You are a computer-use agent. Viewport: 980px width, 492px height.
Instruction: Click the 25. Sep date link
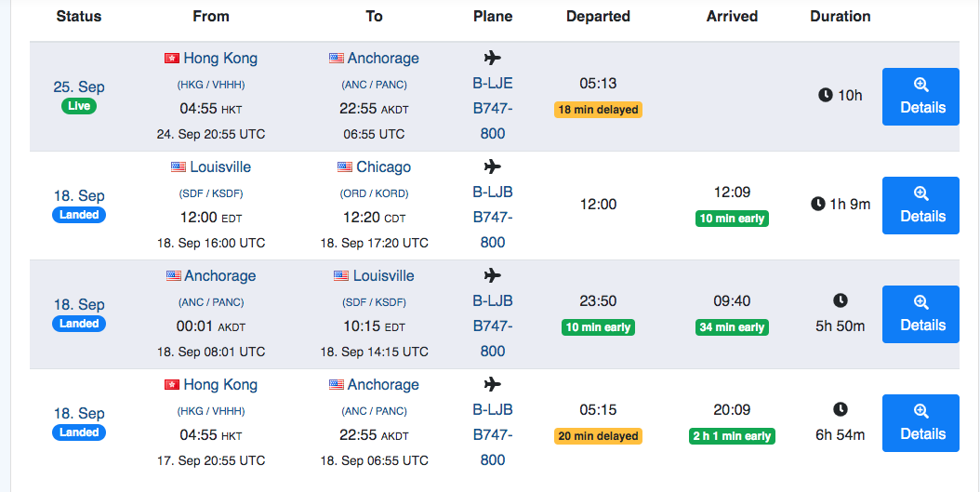79,86
